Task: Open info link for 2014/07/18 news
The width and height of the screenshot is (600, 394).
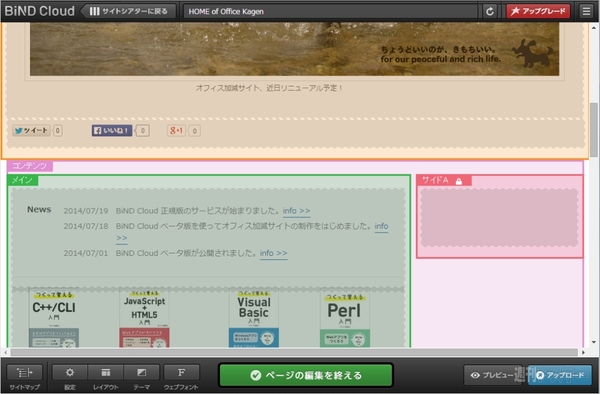Action: coord(382,226)
